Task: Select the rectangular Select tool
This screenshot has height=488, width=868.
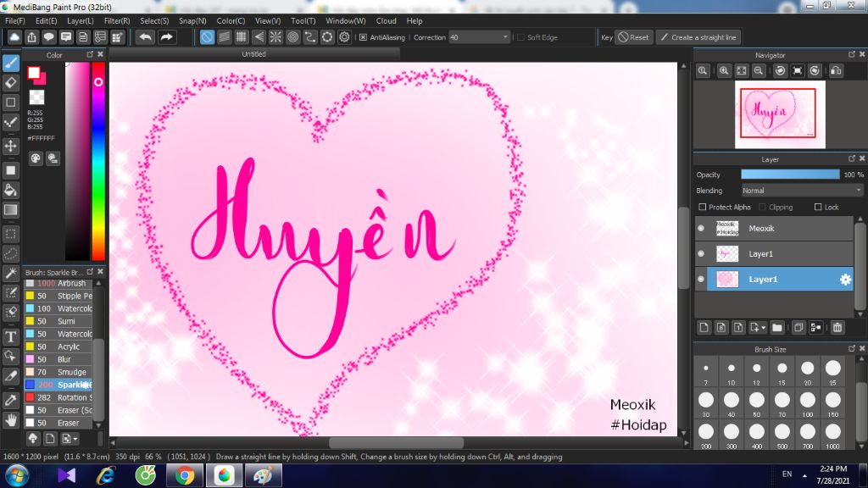Action: (x=10, y=234)
